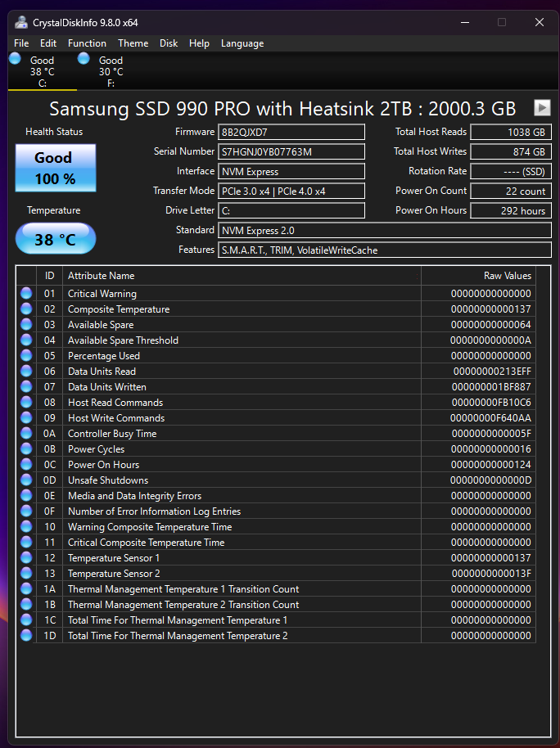This screenshot has height=748, width=560.
Task: Open the Language menu
Action: [x=242, y=43]
